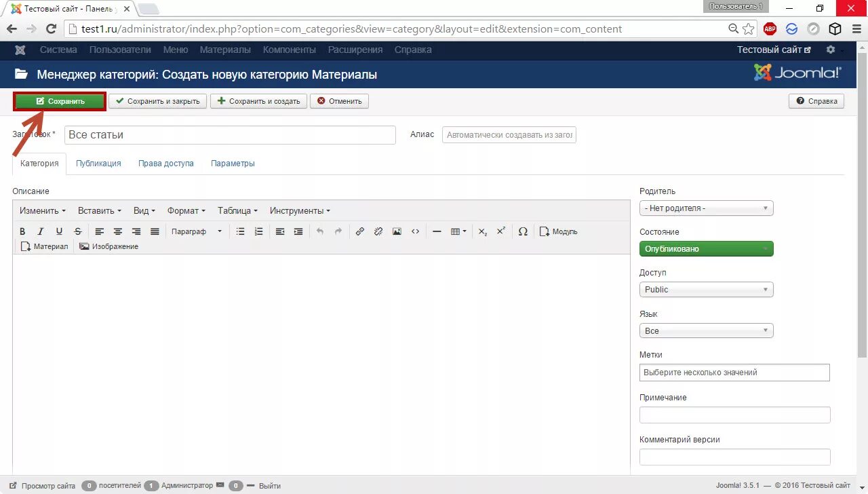This screenshot has width=868, height=494.
Task: Open Язык dropdown showing Все
Action: [x=706, y=331]
